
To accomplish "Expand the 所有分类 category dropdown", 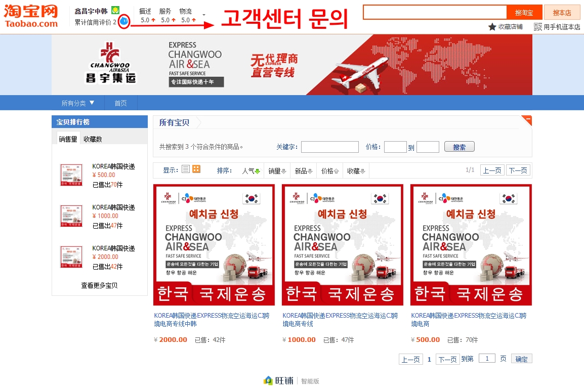I will pos(78,103).
